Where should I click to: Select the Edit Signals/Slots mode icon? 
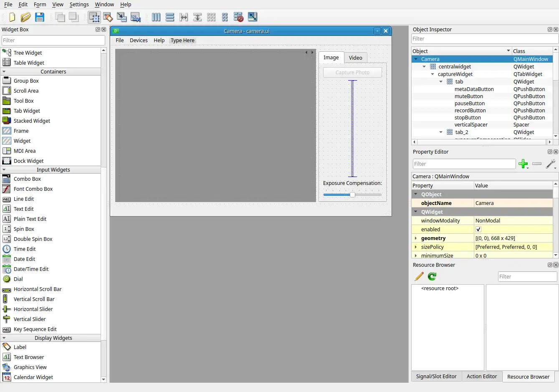pyautogui.click(x=108, y=17)
